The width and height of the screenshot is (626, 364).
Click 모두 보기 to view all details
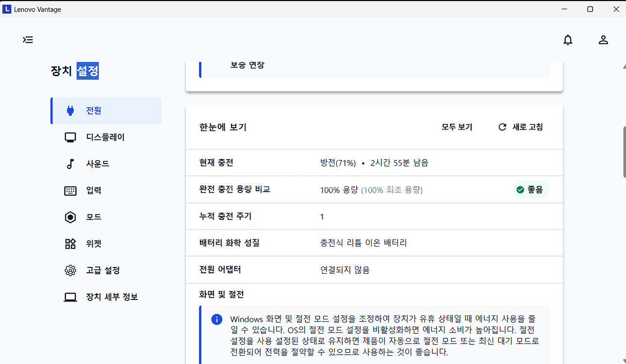tap(456, 127)
